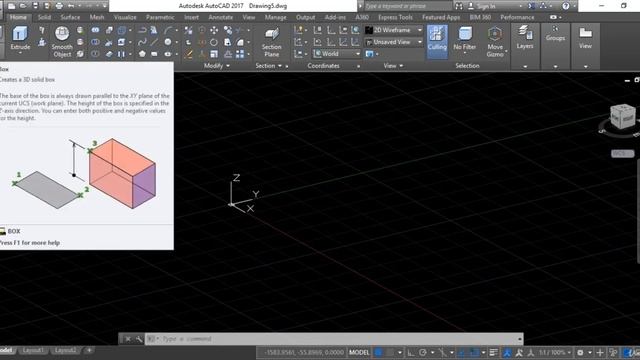This screenshot has width=640, height=360.
Task: Click the Array tool in Modify panel
Action: click(240, 54)
